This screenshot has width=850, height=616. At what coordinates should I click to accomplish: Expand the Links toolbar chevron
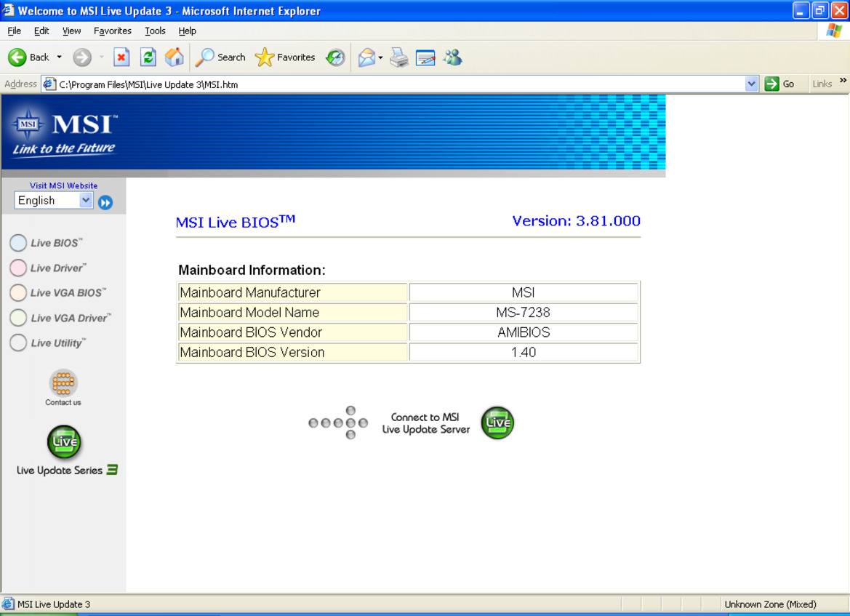842,82
